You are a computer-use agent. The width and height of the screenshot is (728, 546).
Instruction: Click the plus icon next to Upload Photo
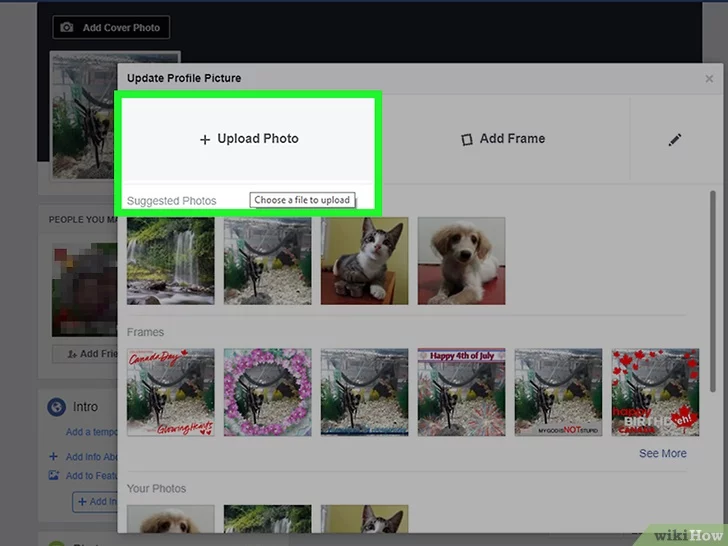click(x=205, y=140)
